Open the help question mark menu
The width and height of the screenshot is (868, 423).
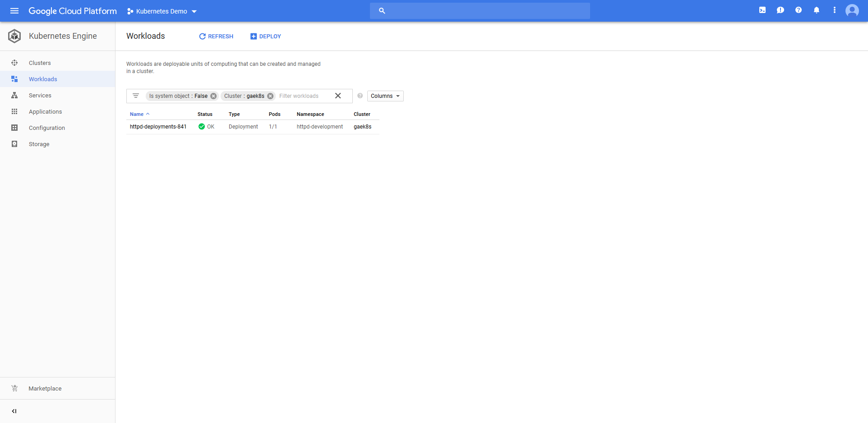coord(799,10)
